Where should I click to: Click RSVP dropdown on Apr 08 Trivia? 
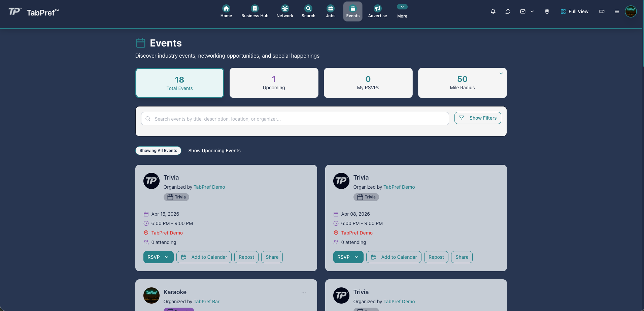click(x=348, y=257)
